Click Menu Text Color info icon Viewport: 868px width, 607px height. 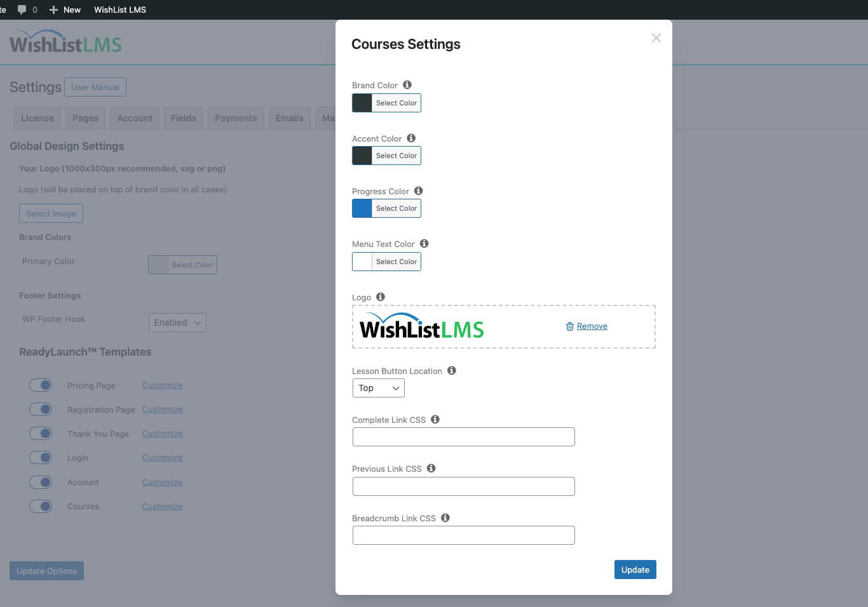[424, 244]
